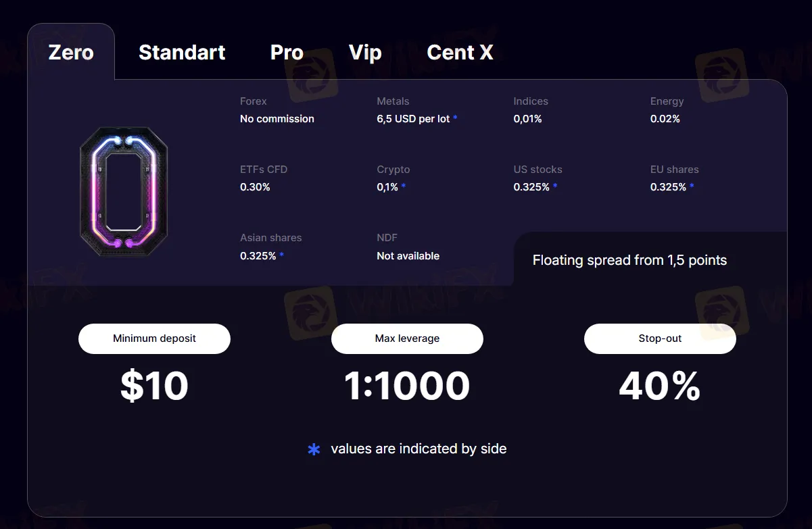Click the neon zero account icon
Image resolution: width=812 pixels, height=529 pixels.
tap(124, 192)
